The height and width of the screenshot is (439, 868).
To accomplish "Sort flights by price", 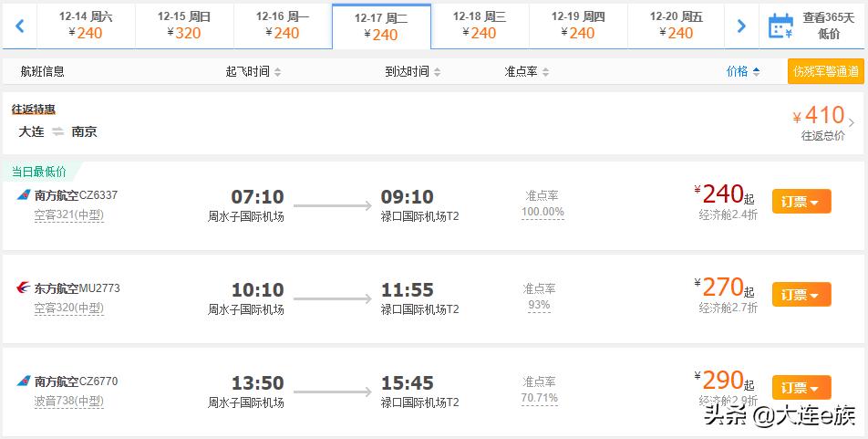I will [x=742, y=71].
